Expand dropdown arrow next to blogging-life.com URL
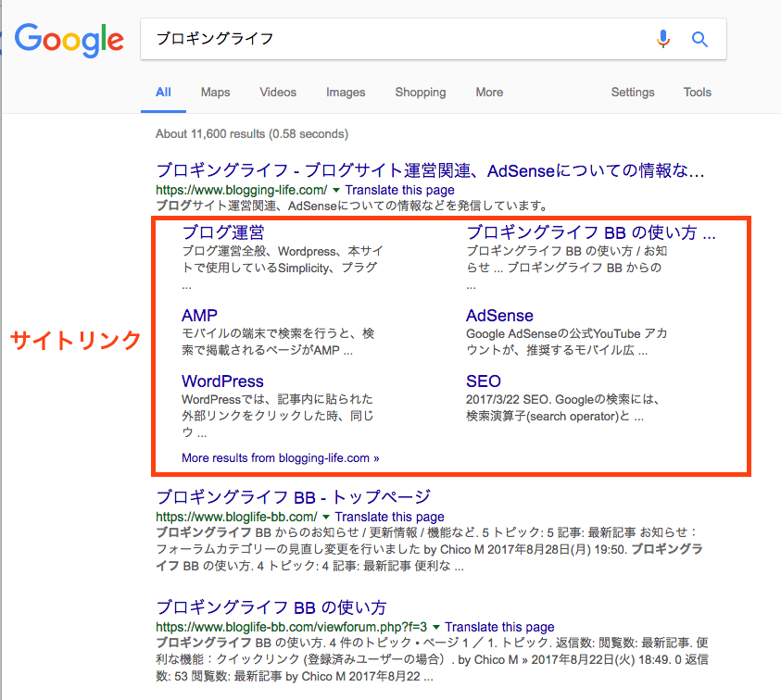The width and height of the screenshot is (781, 700). [336, 190]
